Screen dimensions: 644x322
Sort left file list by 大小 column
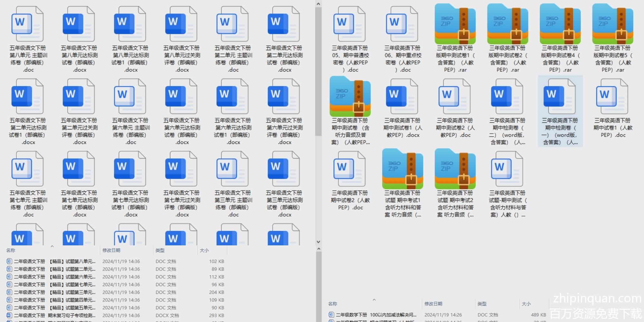[204, 250]
